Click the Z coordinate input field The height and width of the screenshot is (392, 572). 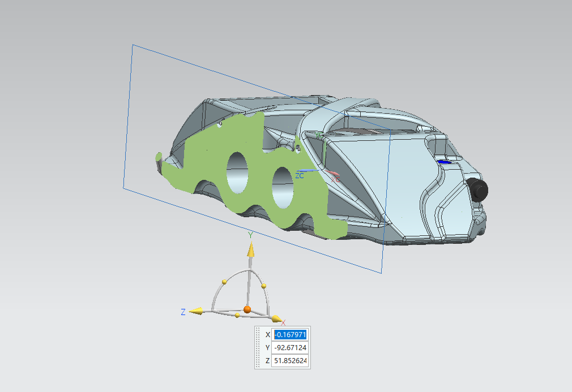point(289,361)
